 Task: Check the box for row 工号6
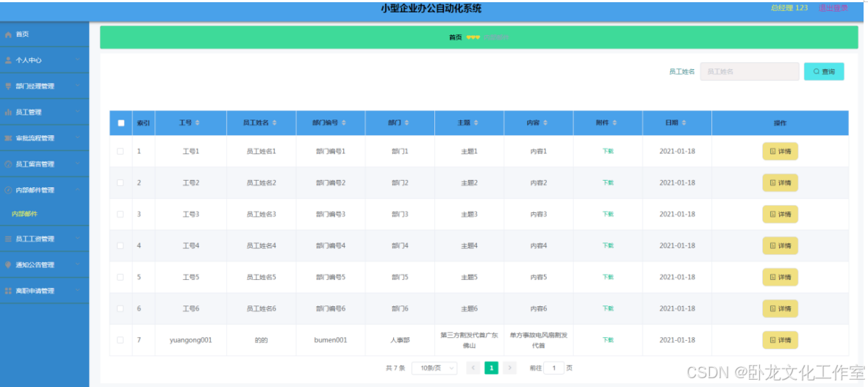coord(120,308)
